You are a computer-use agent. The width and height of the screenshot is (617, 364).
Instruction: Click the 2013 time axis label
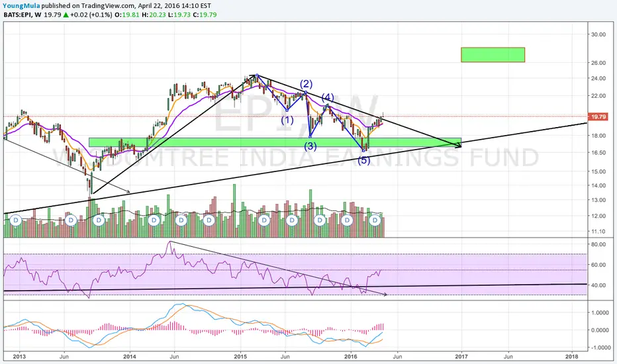pyautogui.click(x=19, y=357)
